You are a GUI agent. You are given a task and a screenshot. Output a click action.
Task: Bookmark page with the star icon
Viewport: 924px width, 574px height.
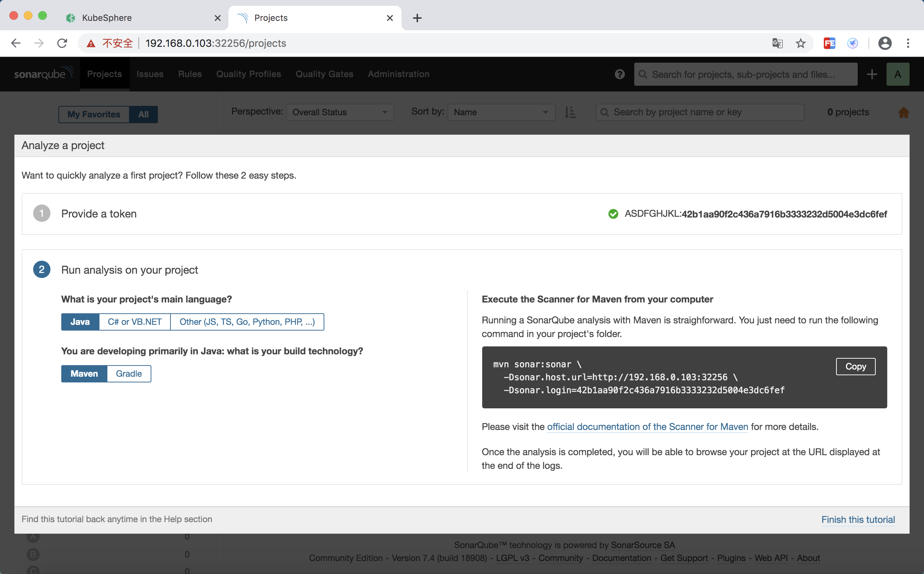click(800, 43)
